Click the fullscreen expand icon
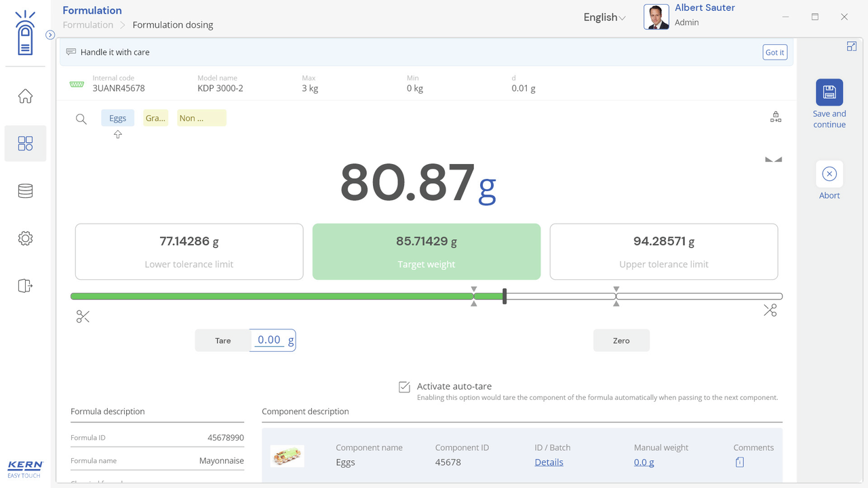The width and height of the screenshot is (868, 488). coord(851,46)
